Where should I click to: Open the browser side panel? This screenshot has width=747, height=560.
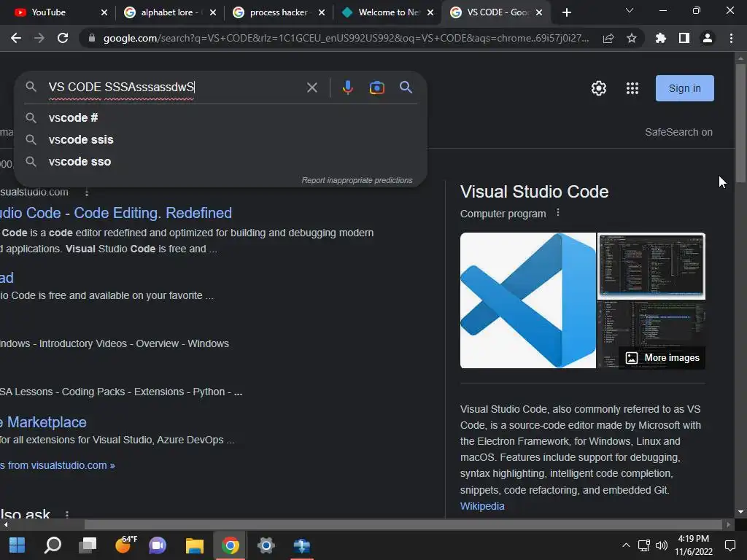tap(684, 38)
